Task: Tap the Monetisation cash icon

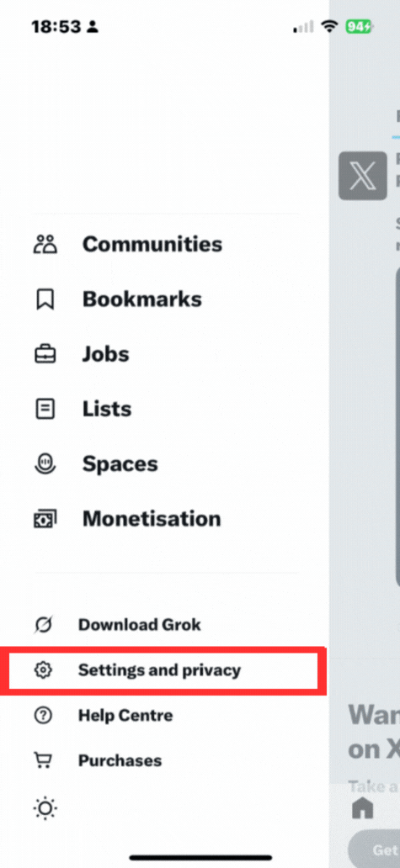Action: [45, 519]
